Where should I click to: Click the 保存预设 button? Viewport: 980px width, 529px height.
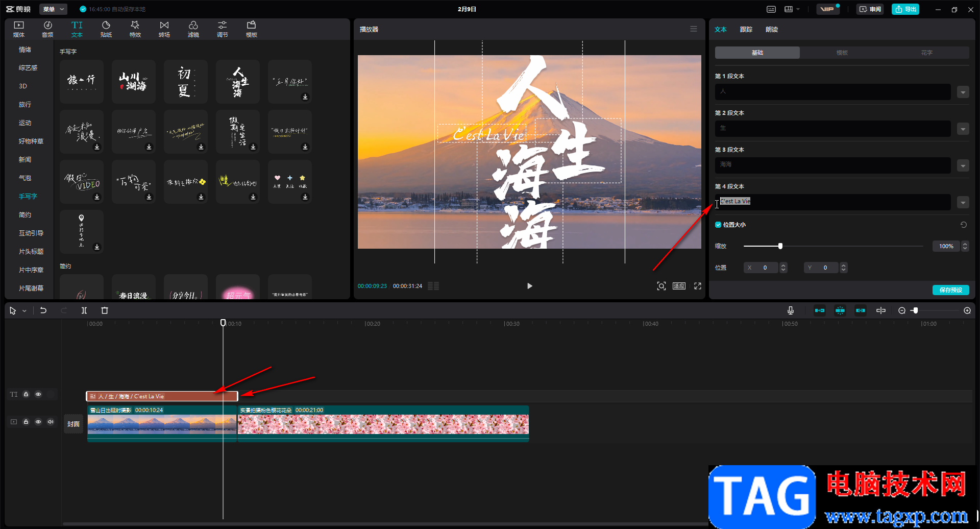(x=951, y=290)
